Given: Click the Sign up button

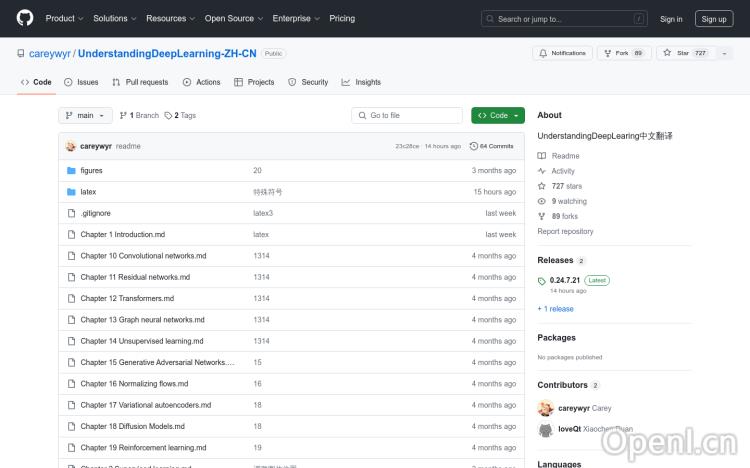Looking at the screenshot, I should (714, 18).
